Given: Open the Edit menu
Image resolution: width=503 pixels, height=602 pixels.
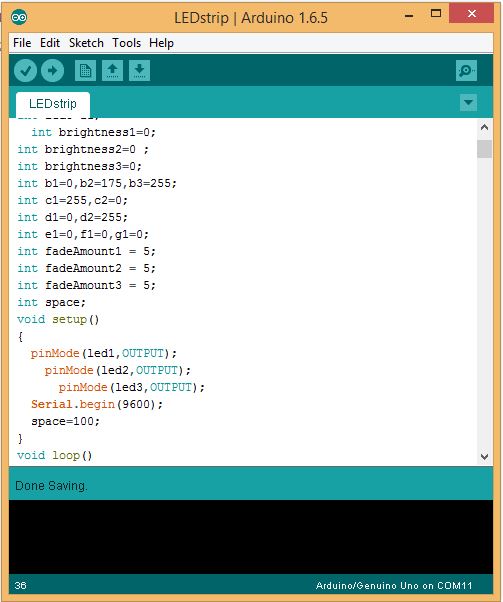Looking at the screenshot, I should tap(50, 43).
